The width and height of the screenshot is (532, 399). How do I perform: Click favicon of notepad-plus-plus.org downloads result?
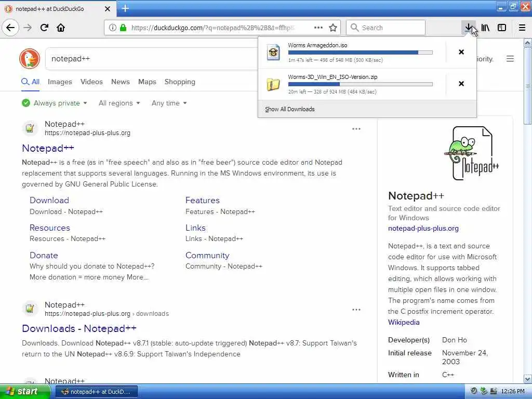click(30, 309)
